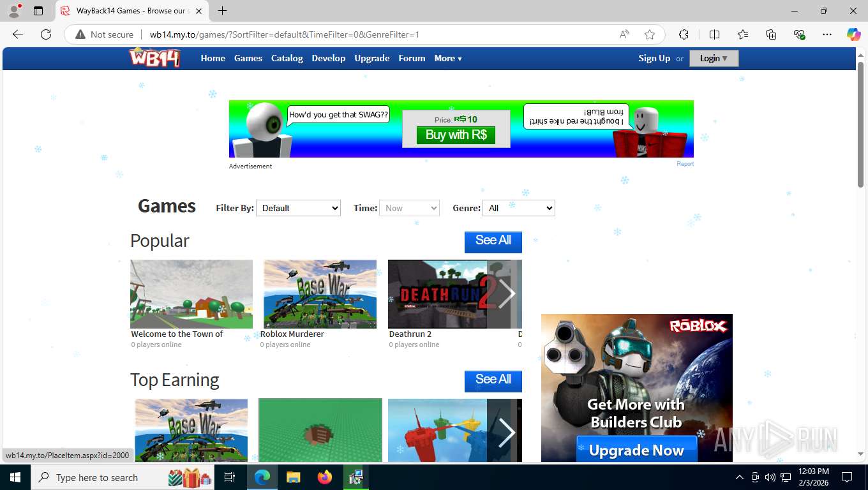Expand the More navigation menu
Viewport: 868px width, 490px height.
tap(448, 58)
